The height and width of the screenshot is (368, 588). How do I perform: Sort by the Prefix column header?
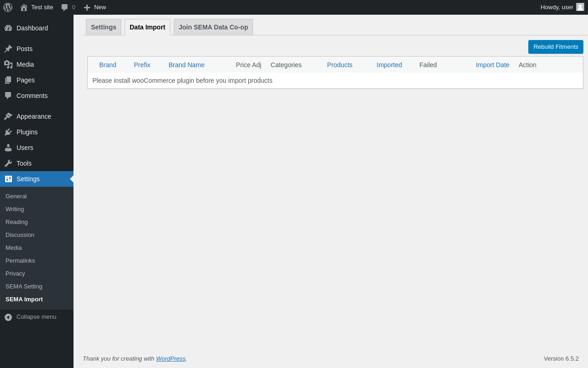point(142,65)
